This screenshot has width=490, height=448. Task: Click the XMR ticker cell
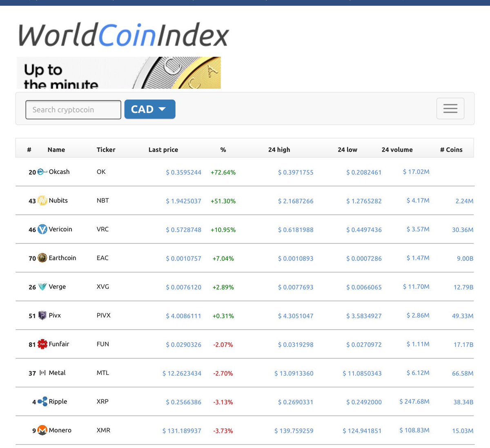pyautogui.click(x=103, y=430)
